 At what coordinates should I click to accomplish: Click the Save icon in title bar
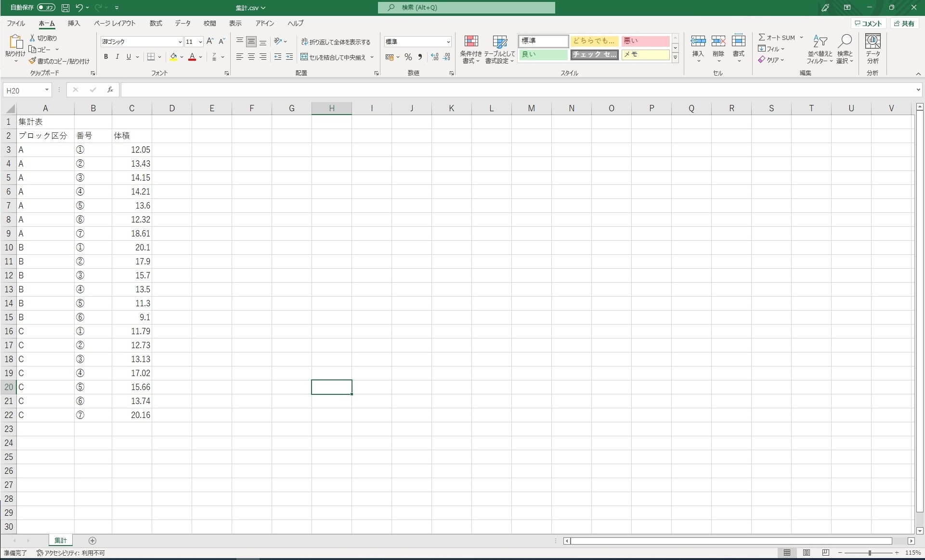coord(65,8)
